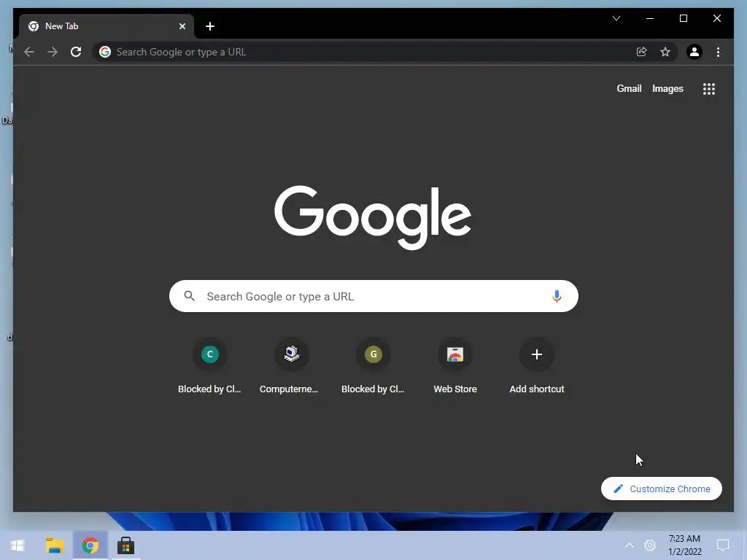The image size is (747, 560).
Task: Maximize the Chrome window
Action: (683, 18)
